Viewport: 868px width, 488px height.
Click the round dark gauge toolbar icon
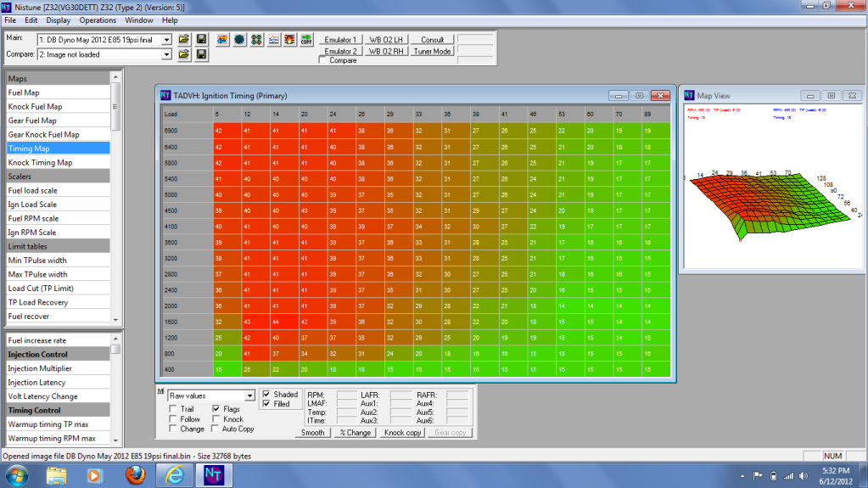[x=239, y=40]
